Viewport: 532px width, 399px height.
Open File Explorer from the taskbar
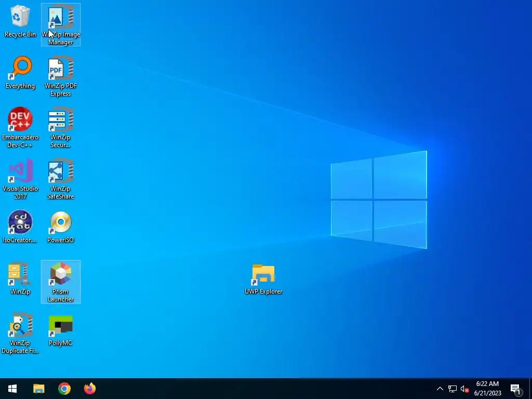point(38,389)
